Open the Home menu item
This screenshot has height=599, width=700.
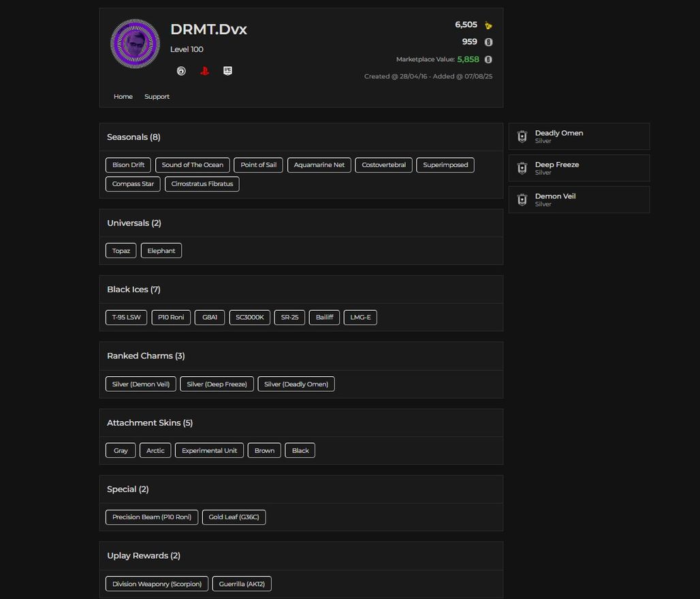click(123, 97)
